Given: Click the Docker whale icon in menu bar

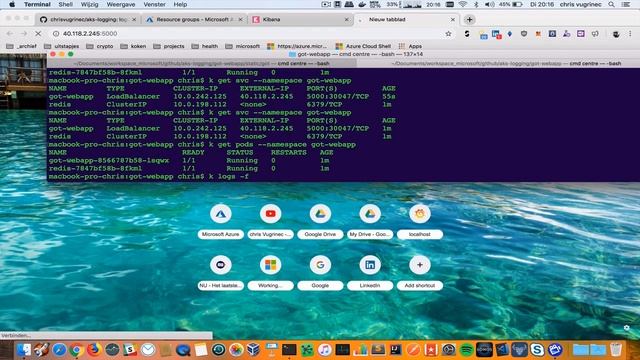Looking at the screenshot, I should tap(362, 4).
